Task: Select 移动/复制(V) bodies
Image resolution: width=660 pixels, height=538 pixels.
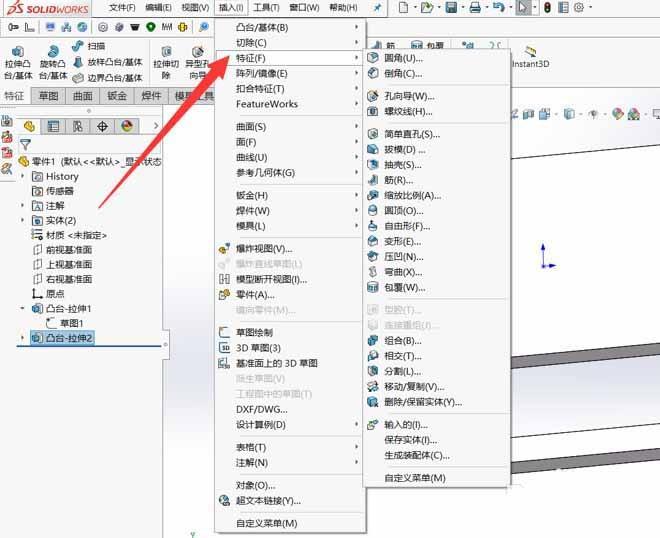Action: [x=436, y=386]
